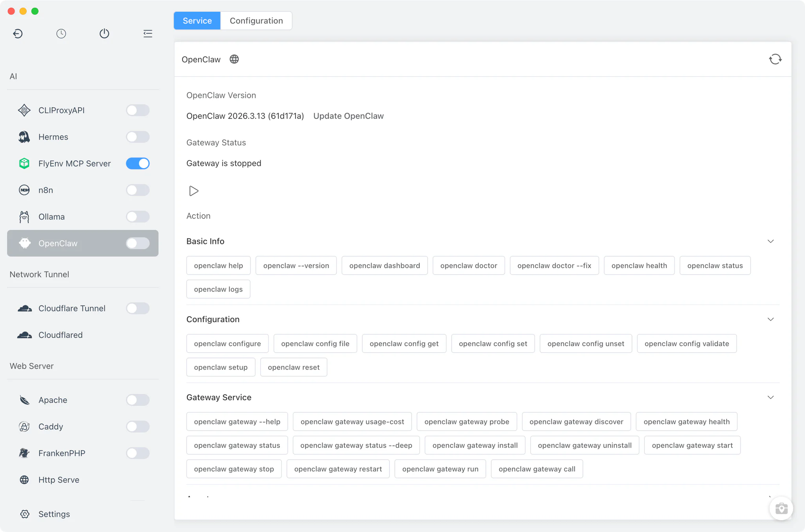Run the openclaw --version command
The image size is (805, 532).
(296, 266)
